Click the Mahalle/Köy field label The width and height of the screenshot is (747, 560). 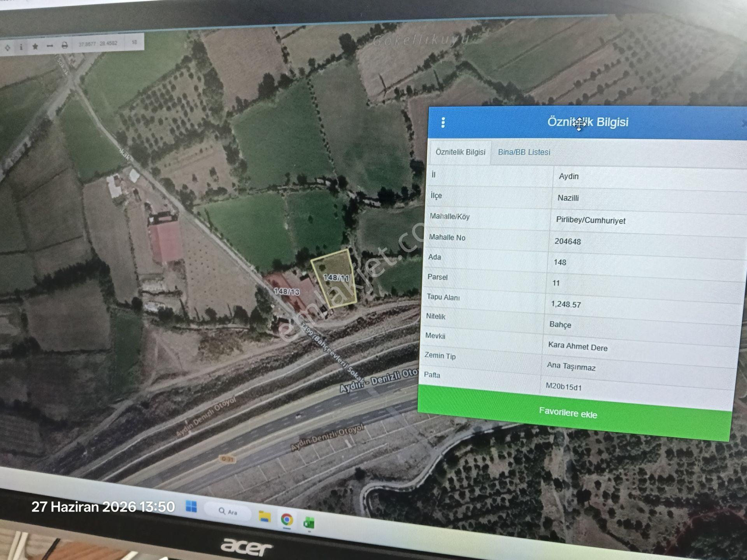click(x=450, y=216)
